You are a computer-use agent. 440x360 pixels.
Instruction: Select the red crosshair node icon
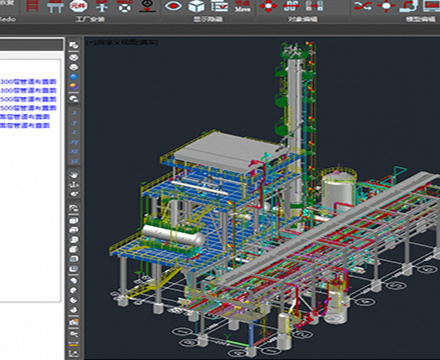386,6
